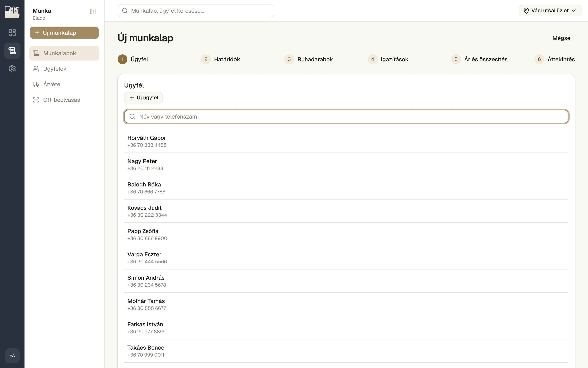Select customer Balogh Réka
Viewport: 588px width, 368px height.
346,188
